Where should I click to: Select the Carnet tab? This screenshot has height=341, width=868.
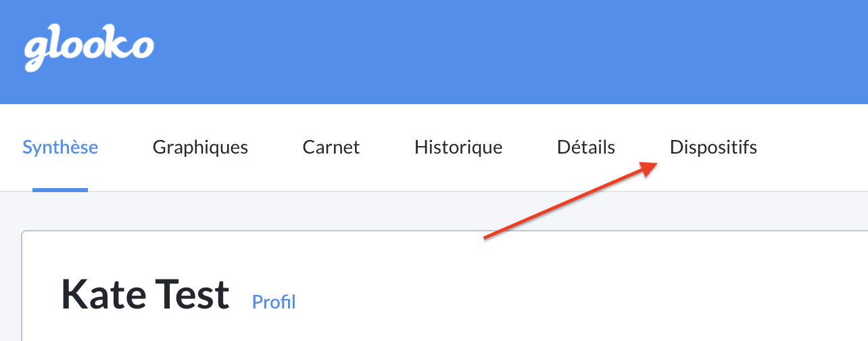(x=331, y=147)
